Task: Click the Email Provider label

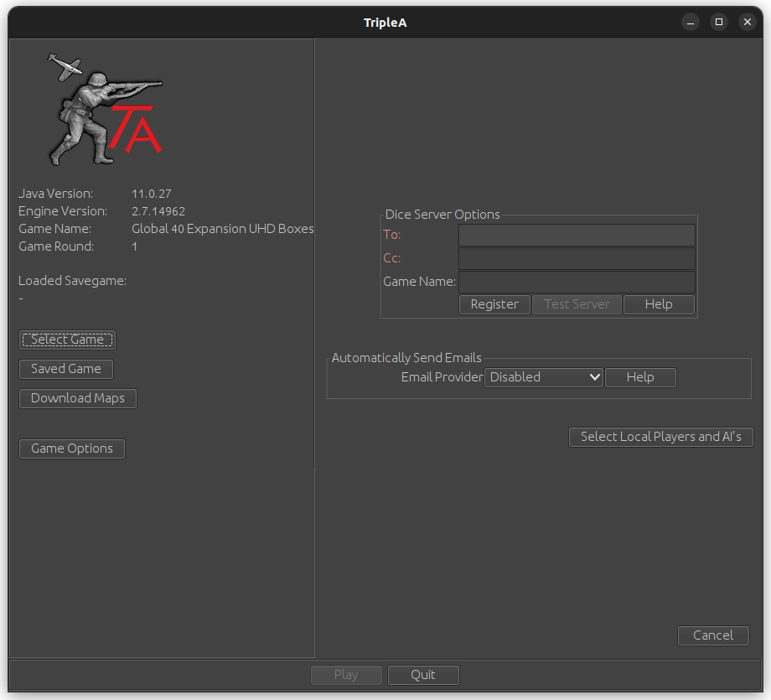Action: (442, 377)
